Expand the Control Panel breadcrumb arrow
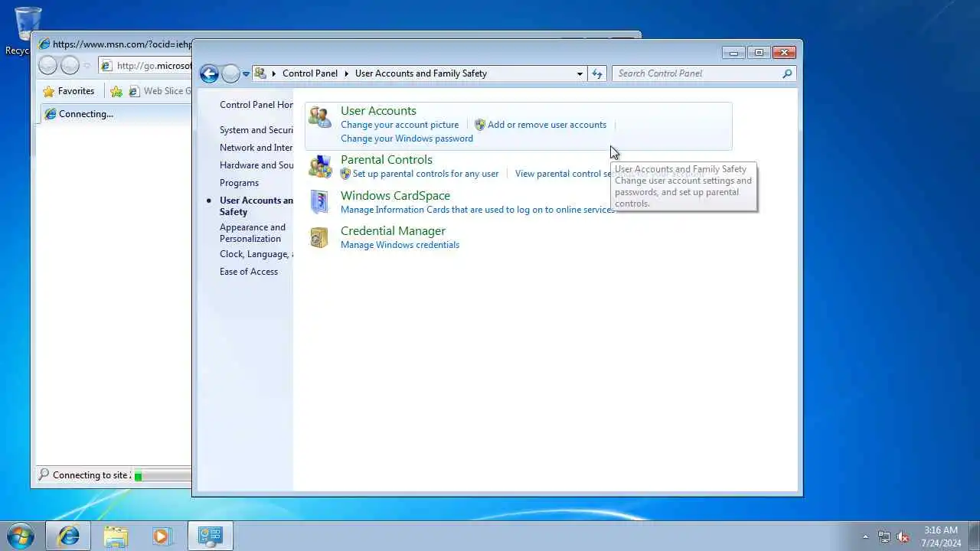The image size is (980, 551). coord(346,73)
